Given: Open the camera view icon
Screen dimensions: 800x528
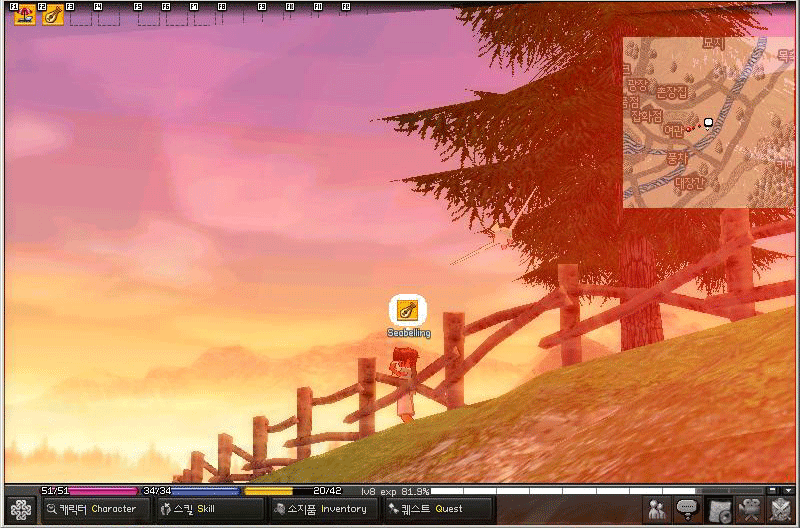Looking at the screenshot, I should coord(749,509).
